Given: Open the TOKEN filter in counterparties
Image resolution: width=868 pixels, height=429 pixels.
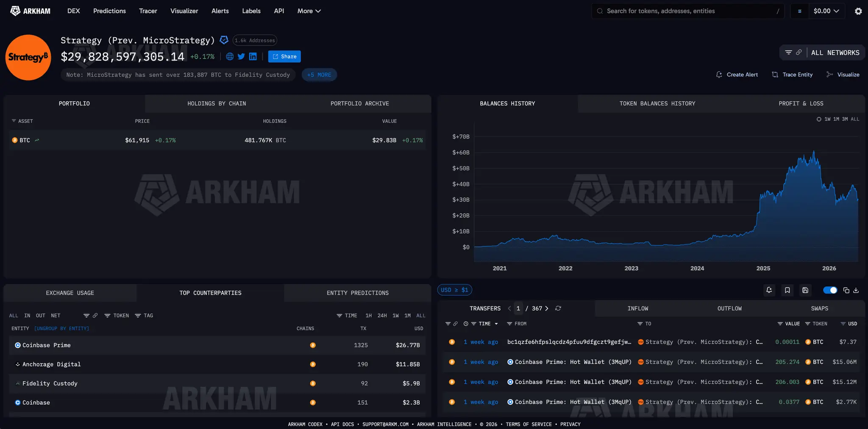Looking at the screenshot, I should click(117, 316).
